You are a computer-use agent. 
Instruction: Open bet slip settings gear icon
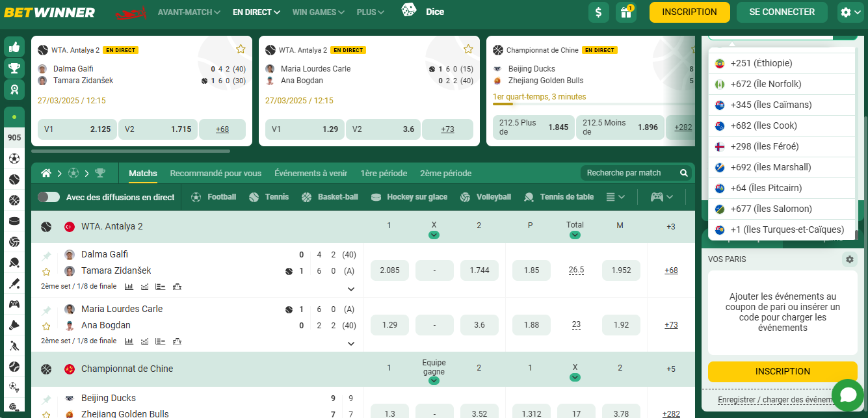click(849, 259)
